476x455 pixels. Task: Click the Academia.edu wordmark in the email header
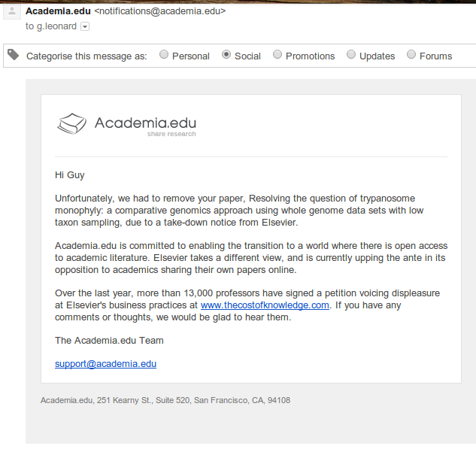tap(145, 123)
